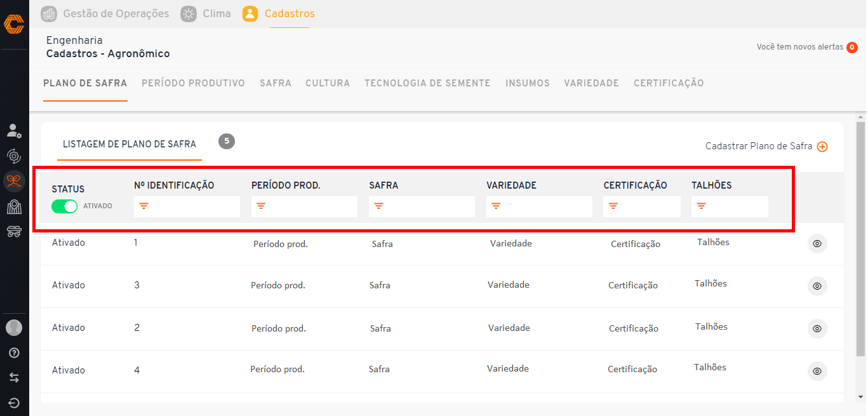Image resolution: width=868 pixels, height=416 pixels.
Task: Click the STATUS column header
Action: coord(68,189)
